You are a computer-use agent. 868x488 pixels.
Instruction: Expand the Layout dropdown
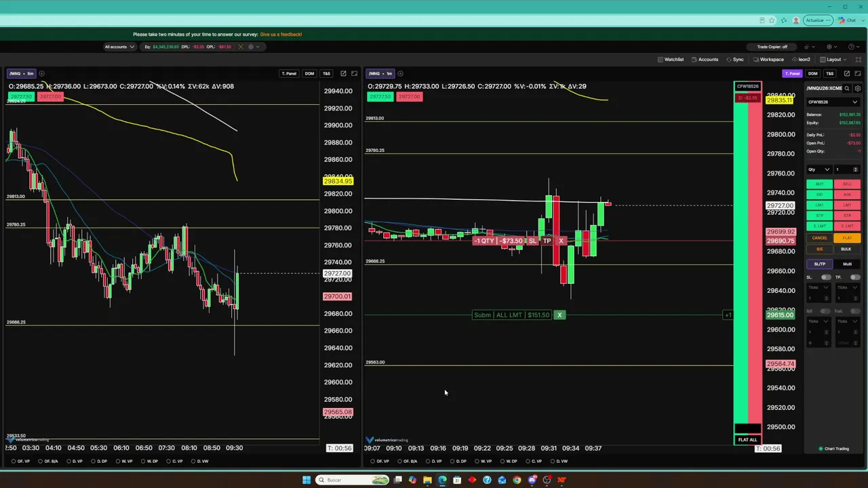point(833,60)
